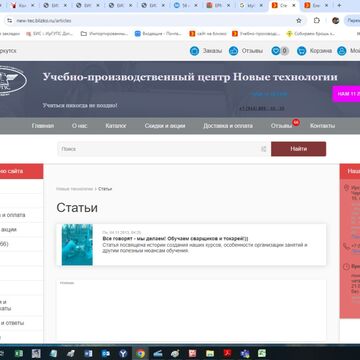Click the sidebar link ending и ответы

click(x=12, y=323)
